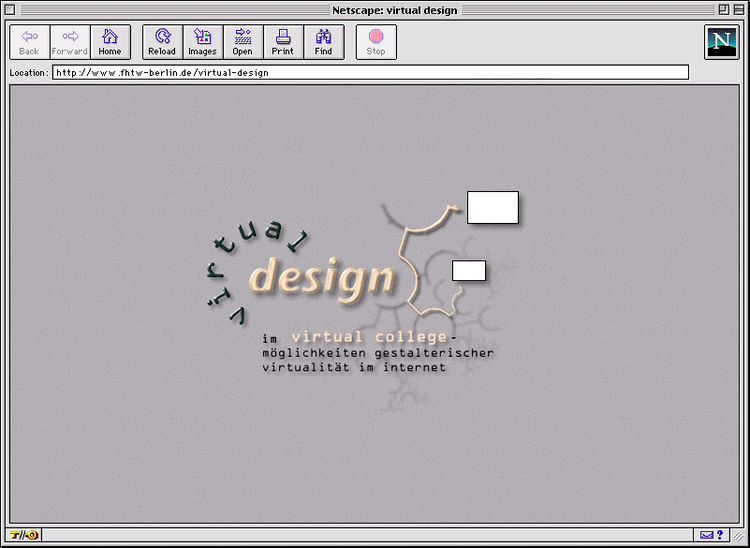This screenshot has width=750, height=548.
Task: Click the 'design' logo text
Action: (322, 279)
